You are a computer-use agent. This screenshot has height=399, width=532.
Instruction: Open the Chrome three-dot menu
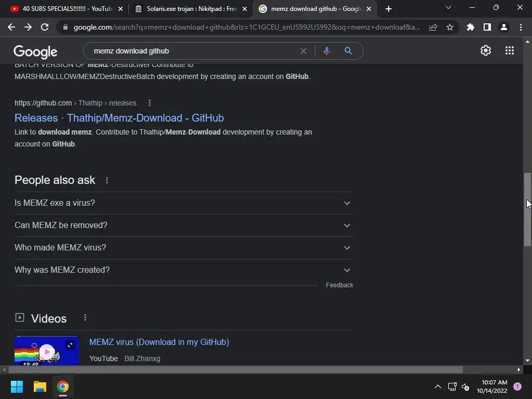coord(521,27)
